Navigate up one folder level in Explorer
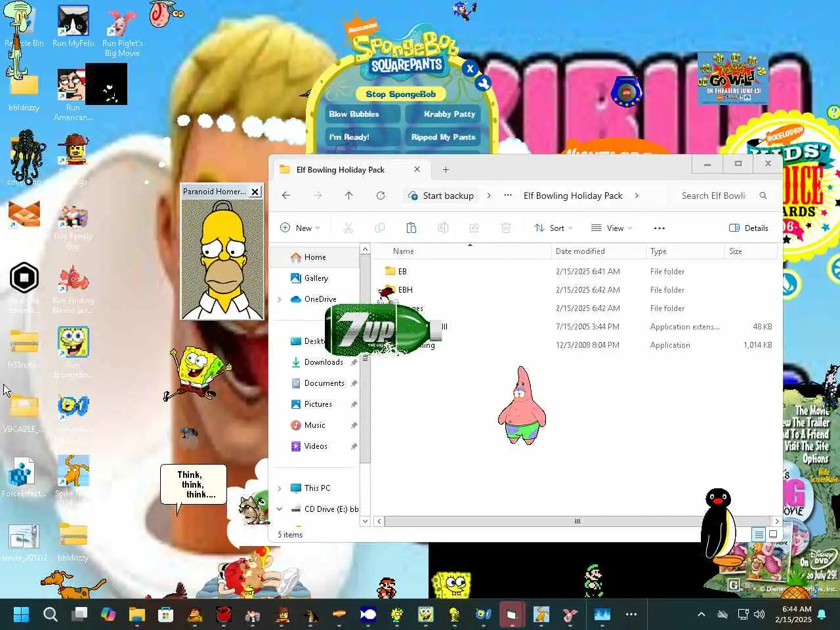The height and width of the screenshot is (630, 840). tap(348, 196)
